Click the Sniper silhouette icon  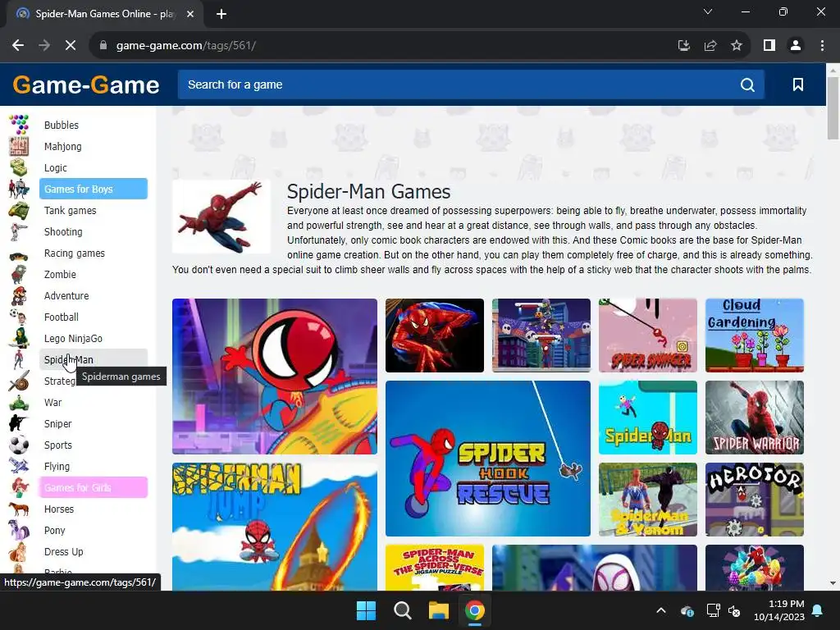pos(20,424)
